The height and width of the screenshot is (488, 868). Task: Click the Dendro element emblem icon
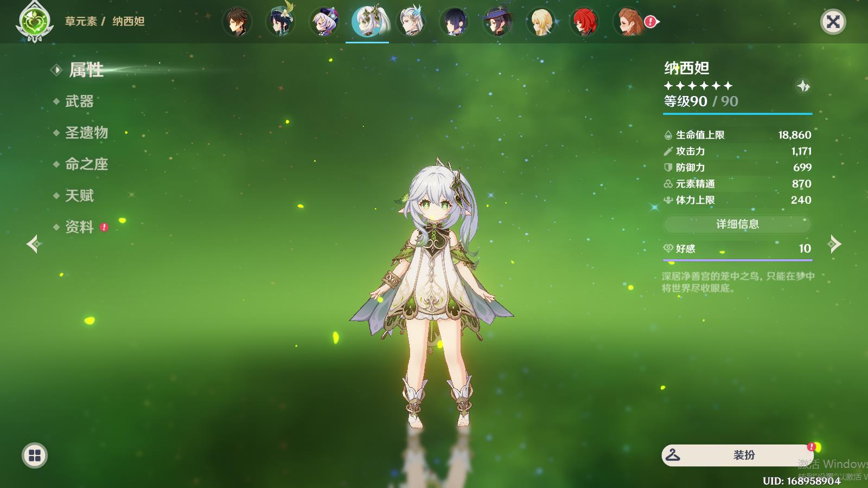34,23
